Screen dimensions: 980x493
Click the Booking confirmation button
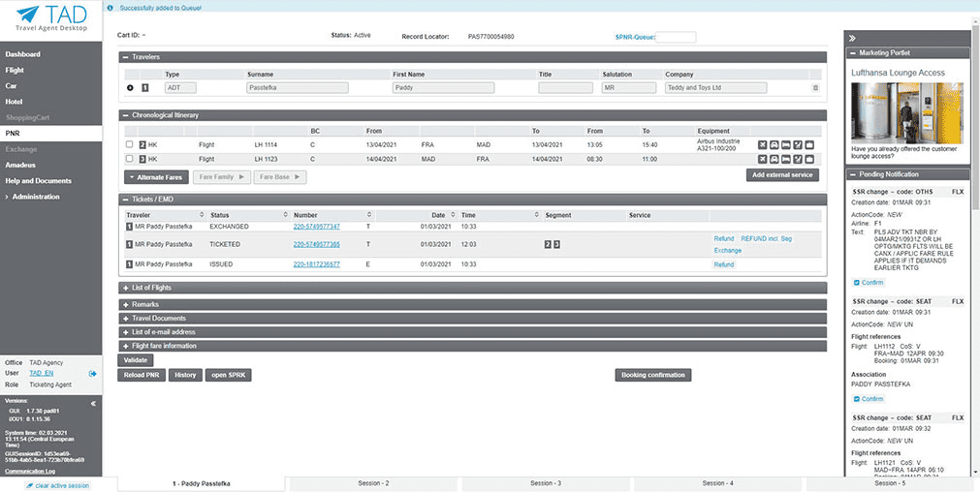click(652, 375)
